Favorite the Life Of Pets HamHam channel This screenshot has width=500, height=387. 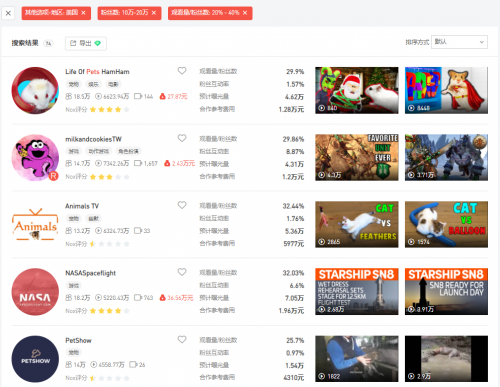point(182,71)
